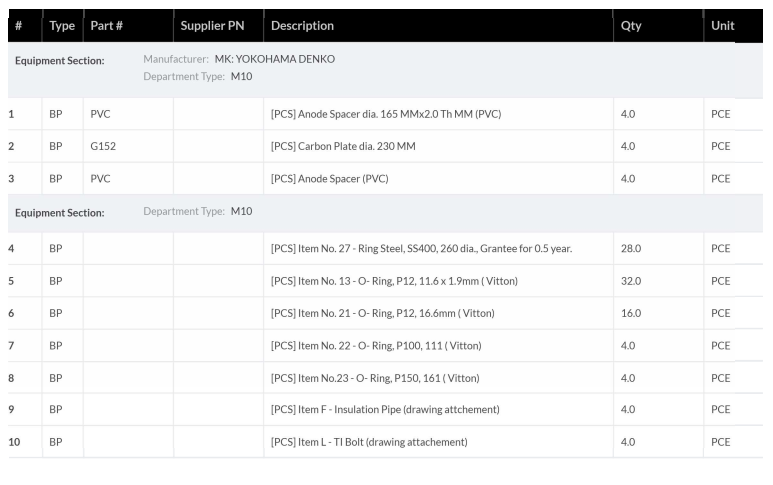Click the Ring Steel SS400 item description
The image size is (773, 485).
click(421, 249)
